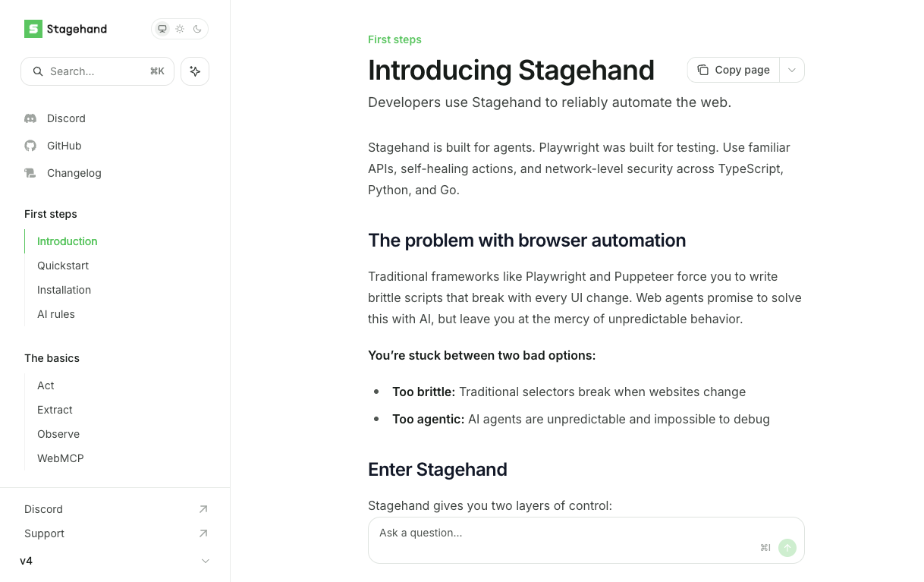Go to the Quickstart page
The width and height of the screenshot is (924, 582).
click(x=63, y=266)
